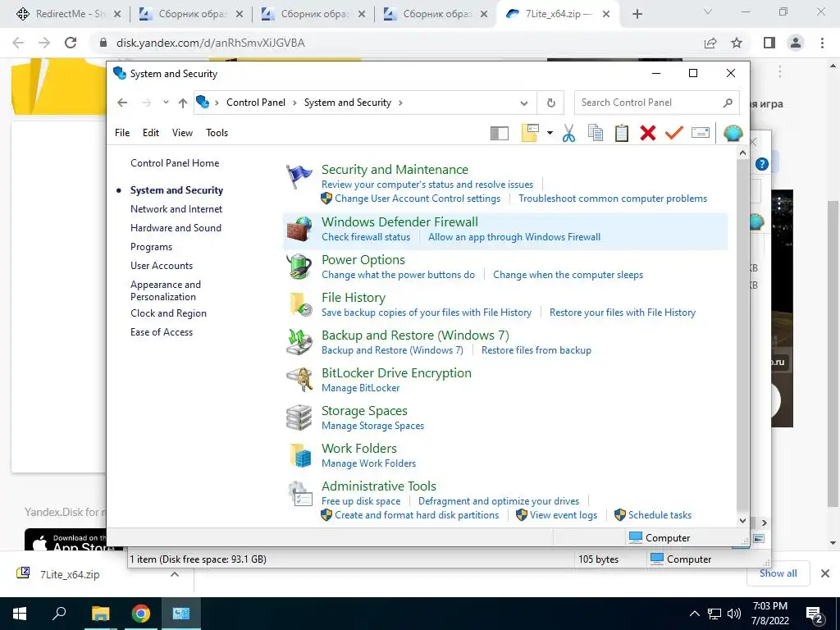This screenshot has height=630, width=840.
Task: Click Troubleshoot common computer problems link
Action: coord(613,199)
